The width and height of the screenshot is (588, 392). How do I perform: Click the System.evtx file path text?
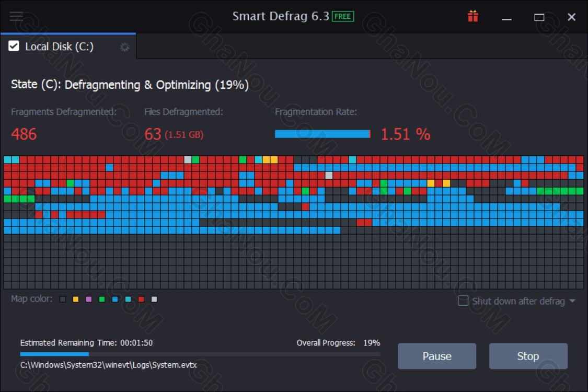click(108, 365)
